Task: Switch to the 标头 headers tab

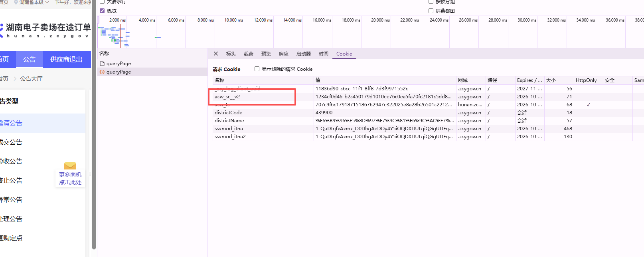Action: click(x=231, y=54)
